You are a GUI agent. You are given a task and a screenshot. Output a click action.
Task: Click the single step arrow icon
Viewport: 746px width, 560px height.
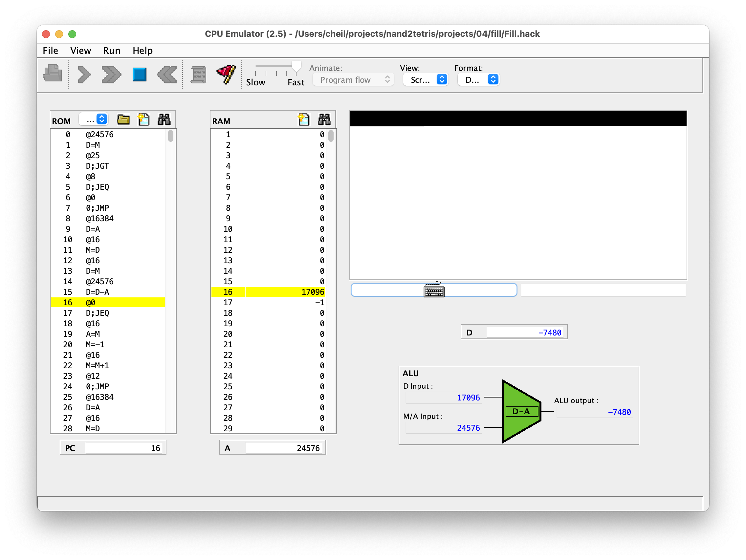pyautogui.click(x=84, y=75)
